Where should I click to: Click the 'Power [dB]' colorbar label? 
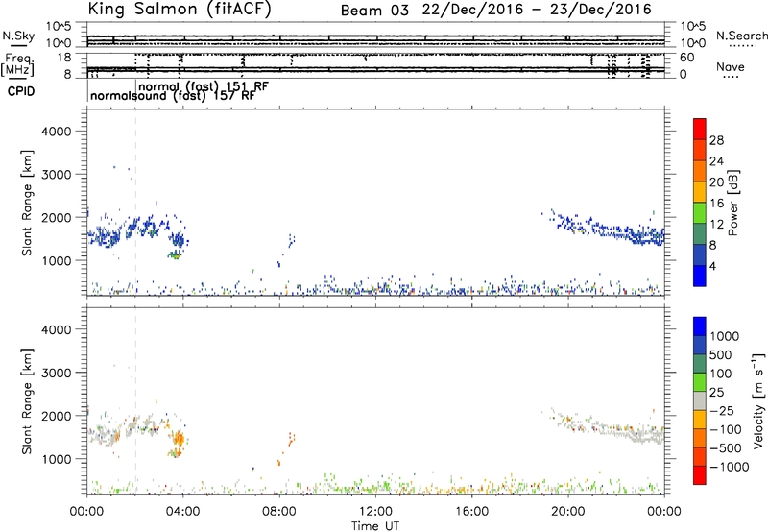tap(732, 203)
